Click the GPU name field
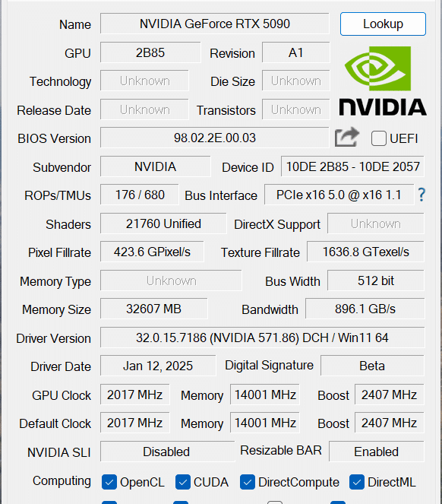Image resolution: width=442 pixels, height=504 pixels. (x=215, y=24)
